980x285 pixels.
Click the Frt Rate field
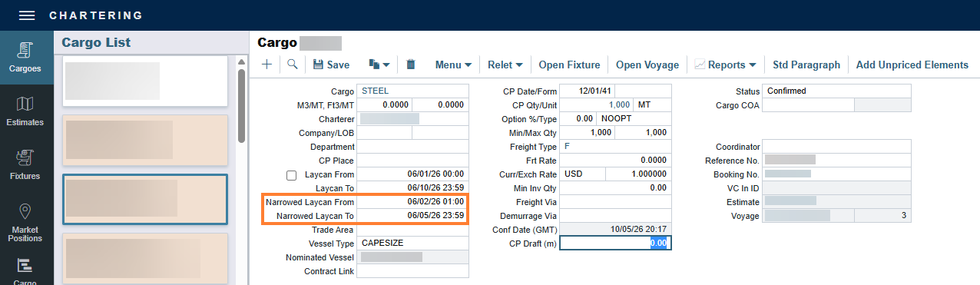615,161
